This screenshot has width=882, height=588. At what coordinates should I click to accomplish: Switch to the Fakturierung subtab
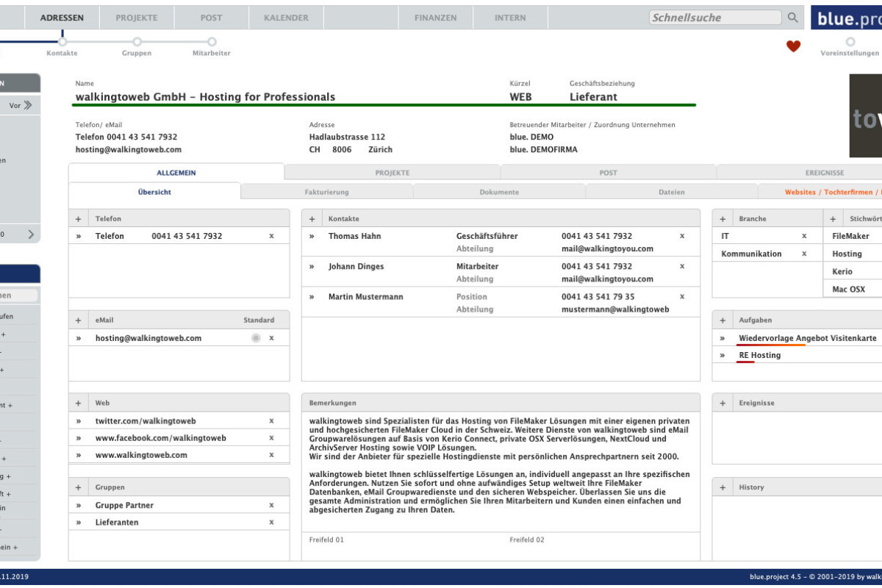click(x=327, y=192)
